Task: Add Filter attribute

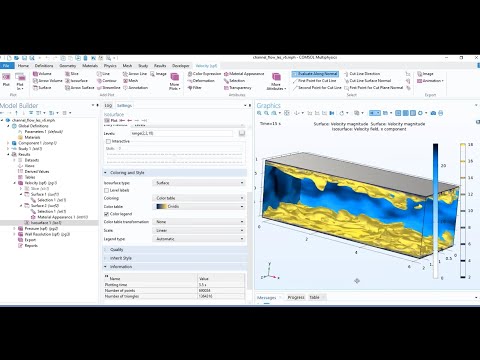Action: pos(195,88)
